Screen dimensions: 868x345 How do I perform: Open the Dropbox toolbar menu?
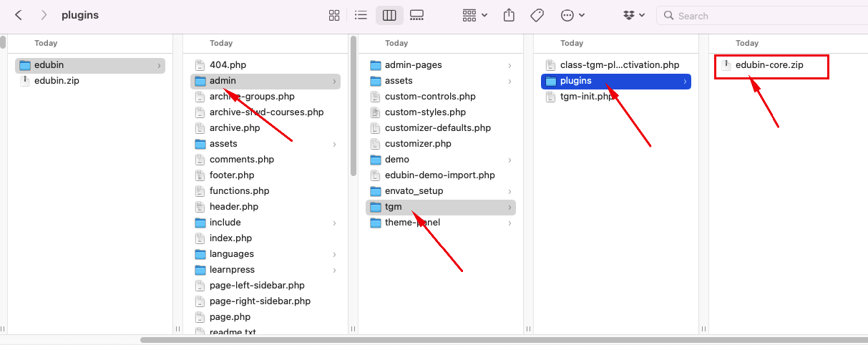tap(634, 15)
